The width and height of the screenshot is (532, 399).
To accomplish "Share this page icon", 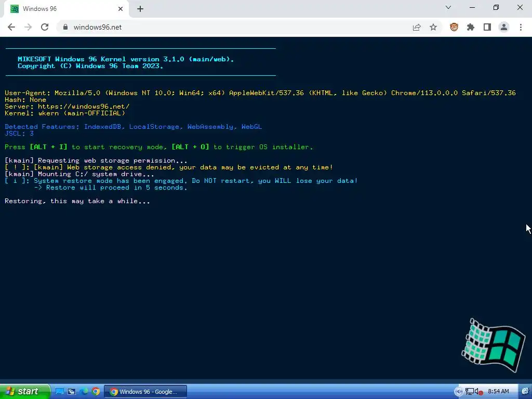I will [417, 27].
